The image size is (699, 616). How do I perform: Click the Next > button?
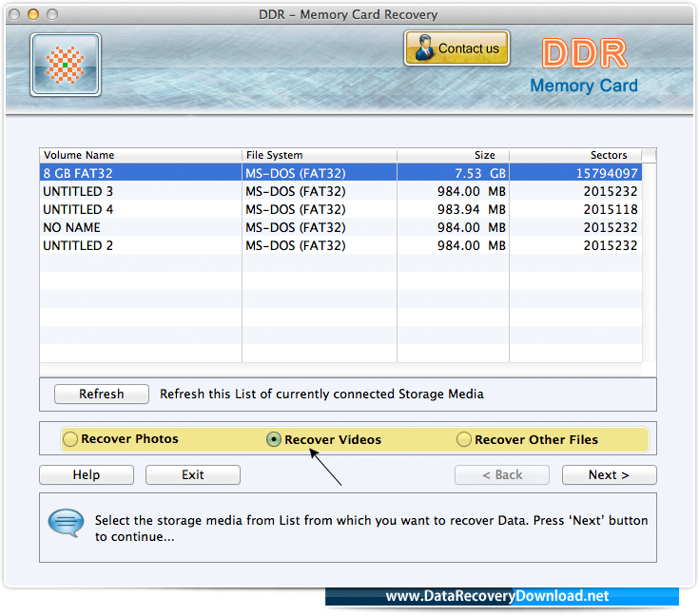pos(609,474)
